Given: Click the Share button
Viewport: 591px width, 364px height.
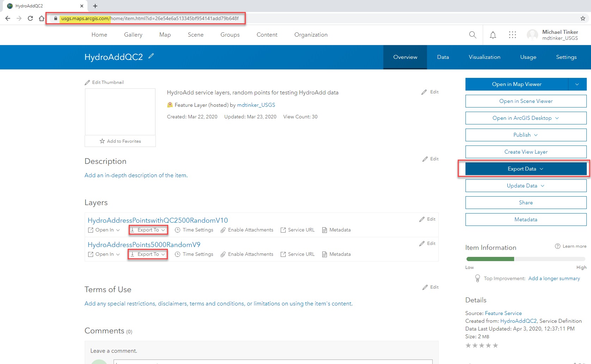Looking at the screenshot, I should [x=526, y=203].
